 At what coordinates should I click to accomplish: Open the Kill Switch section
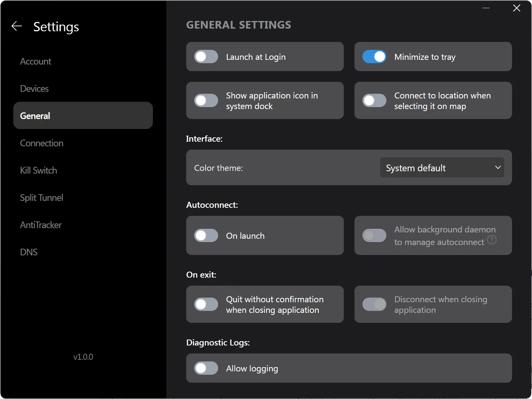39,170
